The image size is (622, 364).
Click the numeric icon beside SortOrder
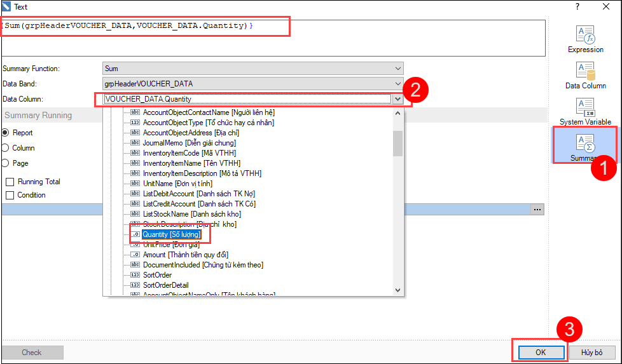[x=135, y=275]
